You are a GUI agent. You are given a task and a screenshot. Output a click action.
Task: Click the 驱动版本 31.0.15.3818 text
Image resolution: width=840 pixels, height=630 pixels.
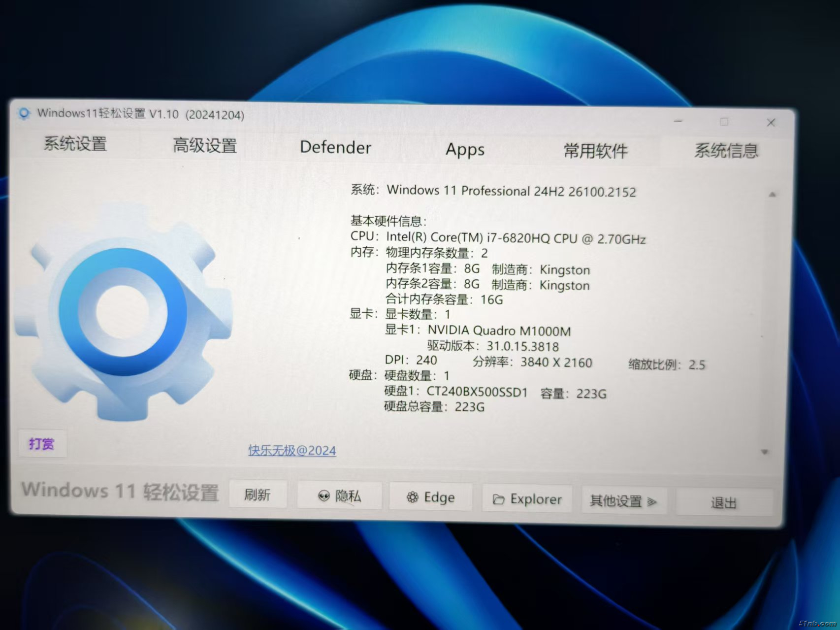[493, 346]
